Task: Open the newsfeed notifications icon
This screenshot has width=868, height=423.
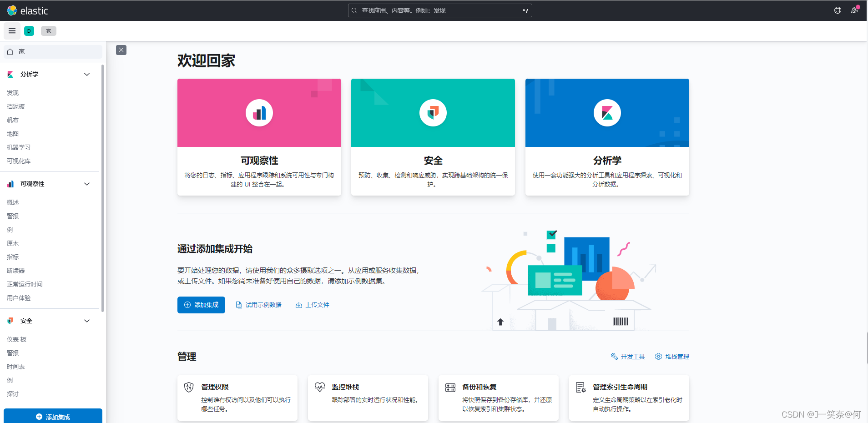Action: tap(855, 10)
